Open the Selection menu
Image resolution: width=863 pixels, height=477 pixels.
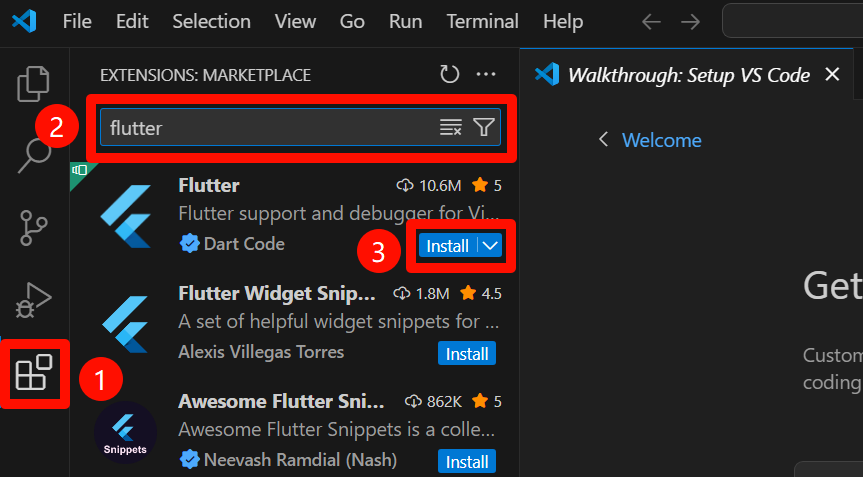(x=211, y=21)
